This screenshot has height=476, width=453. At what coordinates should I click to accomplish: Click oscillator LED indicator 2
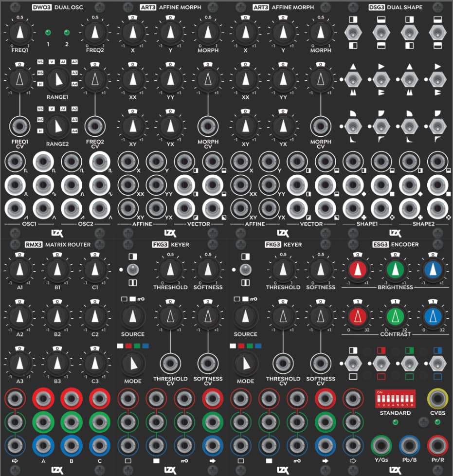(x=67, y=33)
